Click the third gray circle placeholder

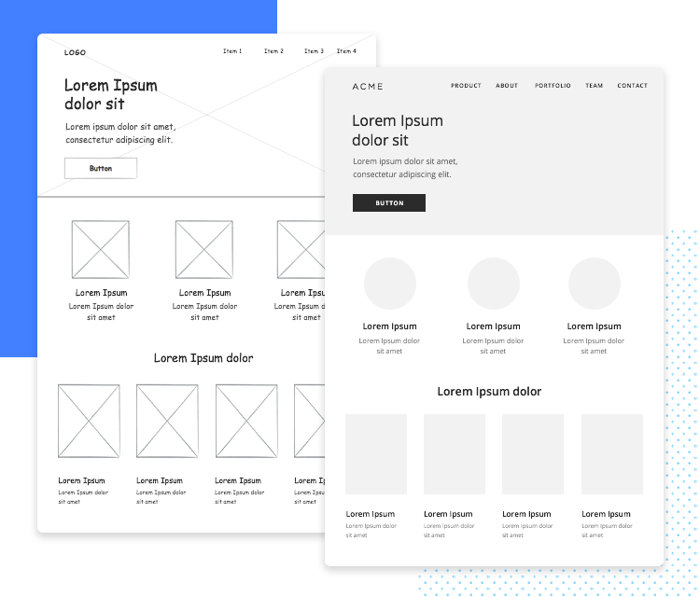point(595,284)
